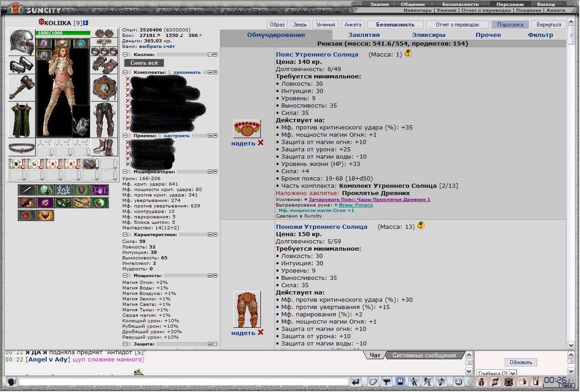580x392 pixels.
Task: Click the Снять всё button
Action: pos(144,63)
